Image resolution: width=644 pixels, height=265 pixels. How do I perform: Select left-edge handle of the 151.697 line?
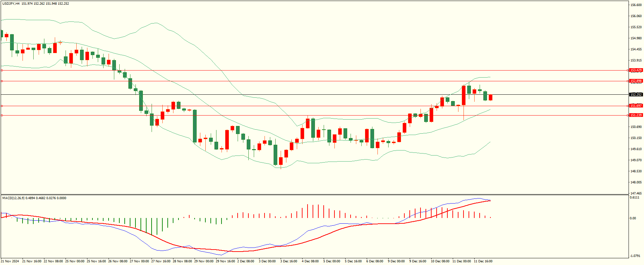[2, 106]
